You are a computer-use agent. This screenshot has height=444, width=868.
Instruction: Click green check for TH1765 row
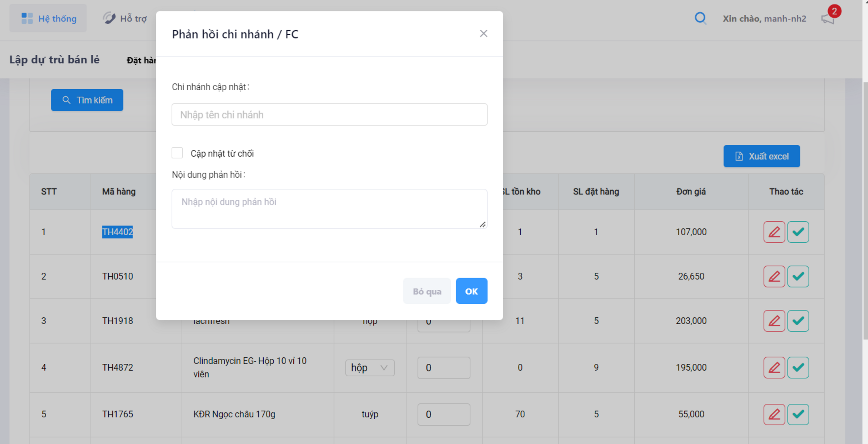point(798,414)
